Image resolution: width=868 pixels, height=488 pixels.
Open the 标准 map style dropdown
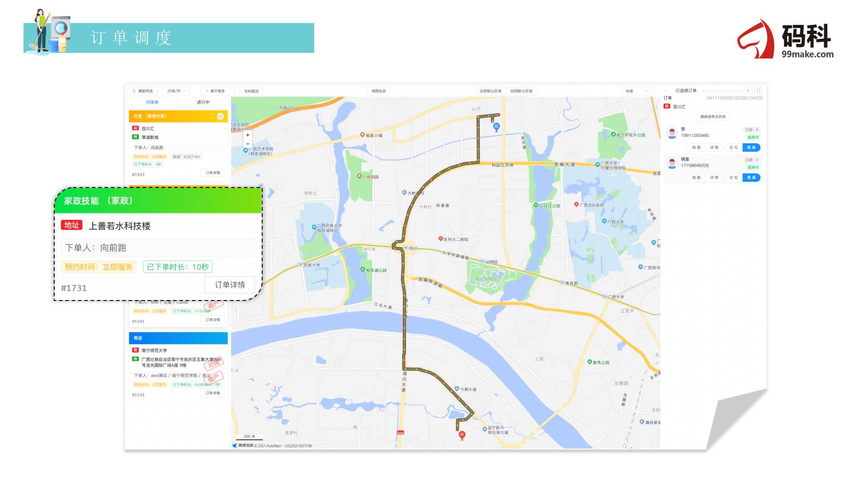coord(636,91)
